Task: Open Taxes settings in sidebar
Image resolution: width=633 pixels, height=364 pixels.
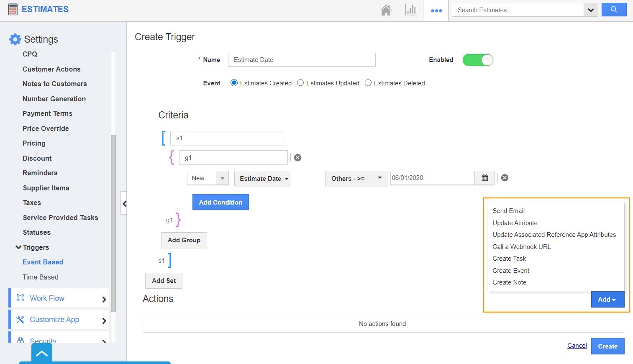Action: (x=32, y=203)
